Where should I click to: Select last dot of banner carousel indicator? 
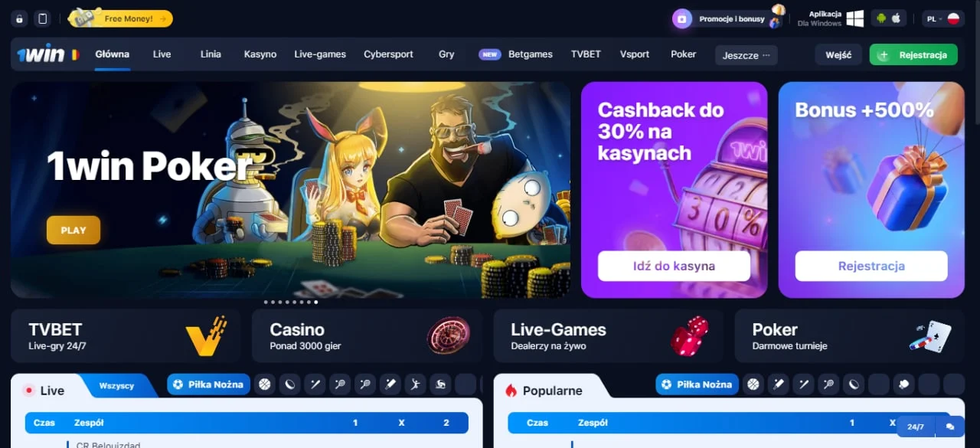[x=316, y=302]
